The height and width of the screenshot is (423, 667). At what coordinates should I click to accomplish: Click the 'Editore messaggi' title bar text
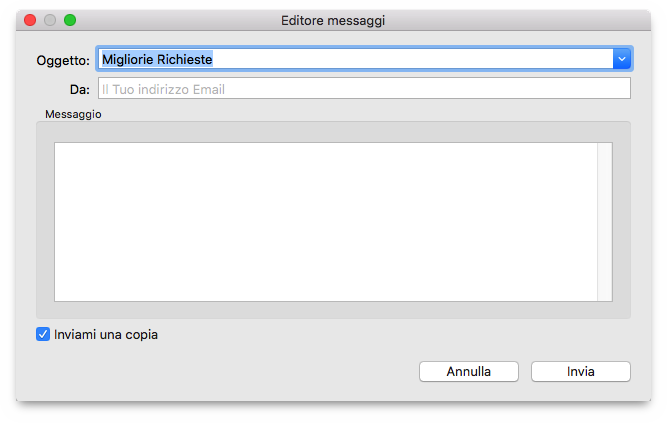point(333,20)
